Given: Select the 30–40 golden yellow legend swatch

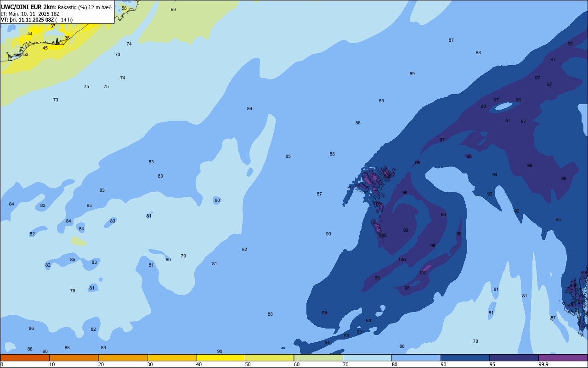Looking at the screenshot, I should click(x=171, y=357).
